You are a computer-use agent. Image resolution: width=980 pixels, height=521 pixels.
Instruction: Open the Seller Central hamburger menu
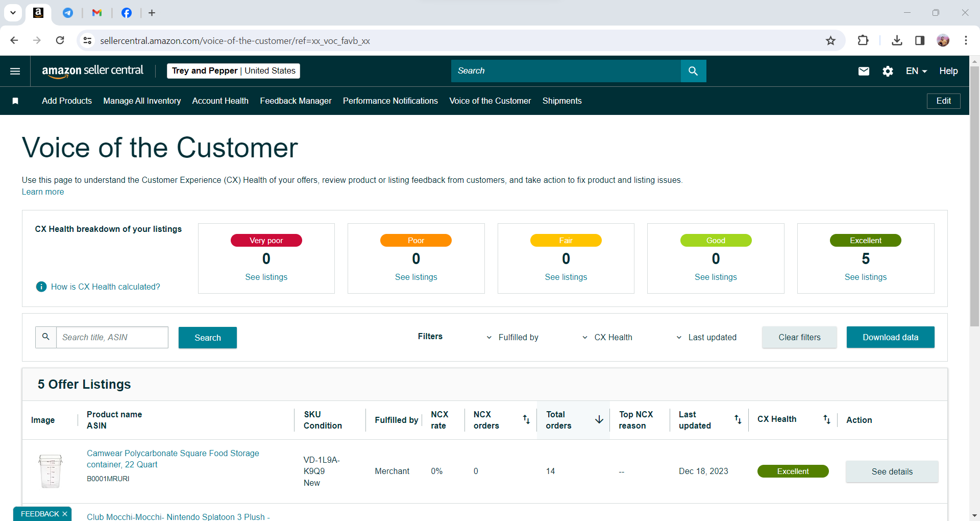[15, 71]
